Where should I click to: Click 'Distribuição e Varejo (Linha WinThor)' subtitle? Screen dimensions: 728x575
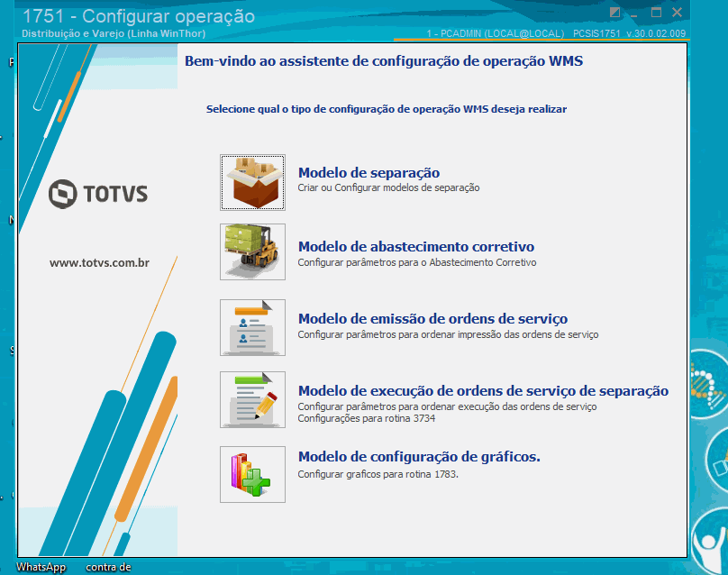(x=114, y=33)
